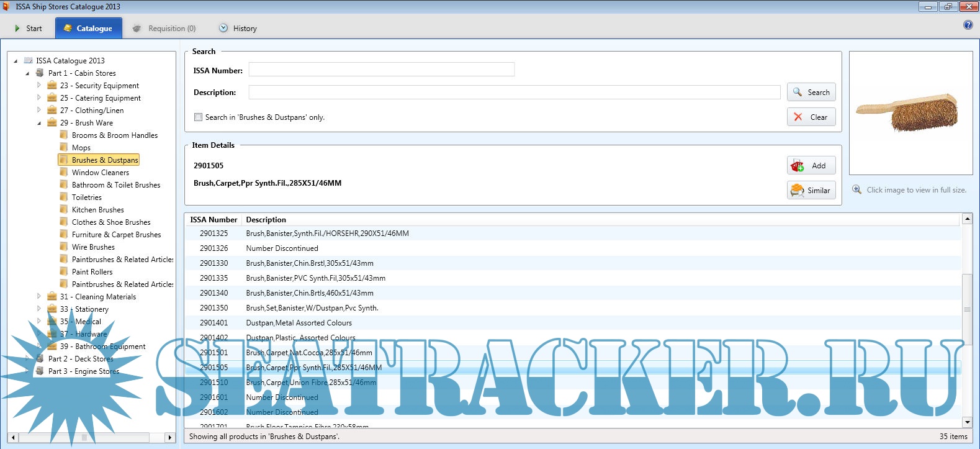Click the results list scroll down arrow
The height and width of the screenshot is (449, 980).
[x=966, y=422]
